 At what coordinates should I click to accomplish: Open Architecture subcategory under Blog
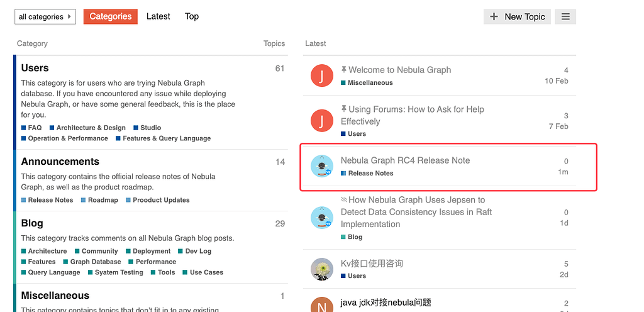point(44,251)
